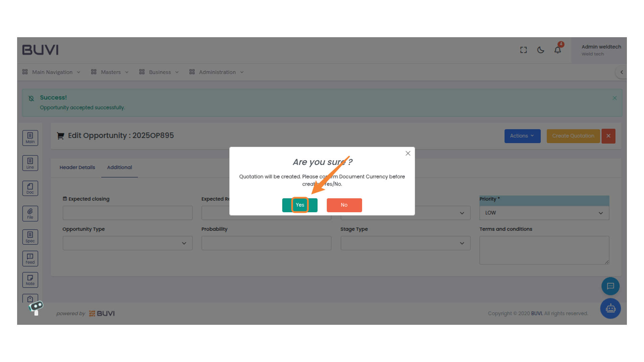Open the Feed sidebar icon

30,258
